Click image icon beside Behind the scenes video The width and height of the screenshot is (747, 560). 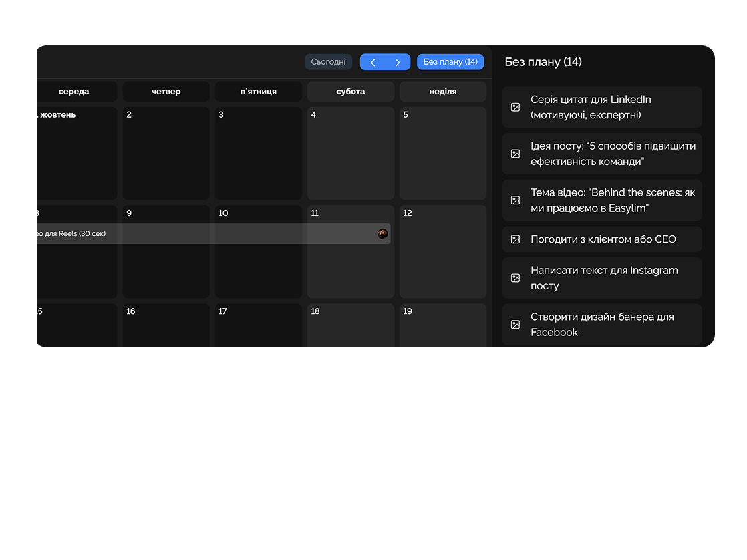[515, 200]
